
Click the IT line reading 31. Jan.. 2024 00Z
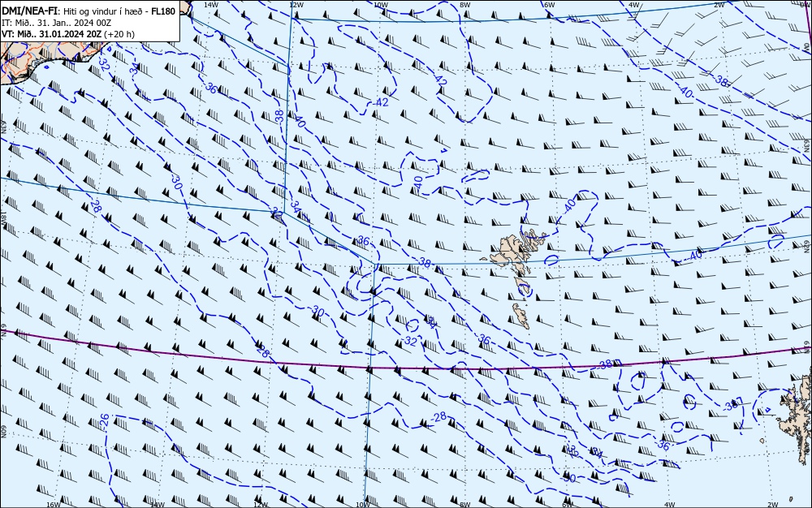coord(57,23)
